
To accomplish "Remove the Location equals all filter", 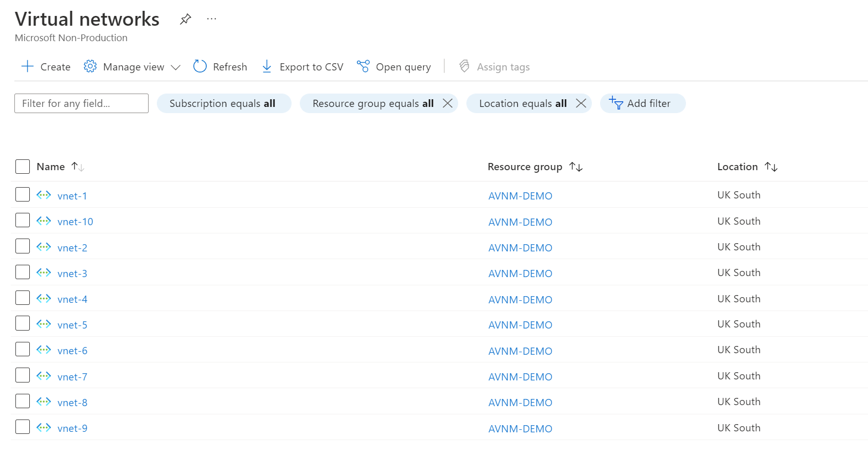I will (581, 103).
